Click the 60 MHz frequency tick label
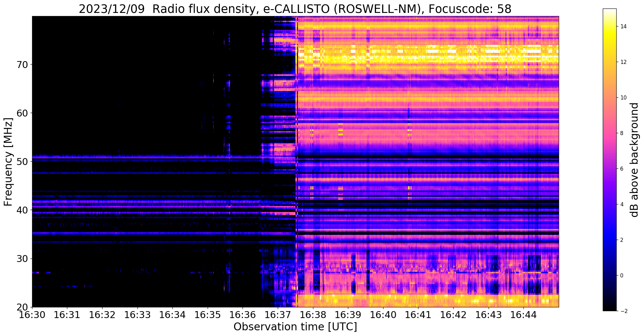This screenshot has width=644, height=336. (x=22, y=113)
